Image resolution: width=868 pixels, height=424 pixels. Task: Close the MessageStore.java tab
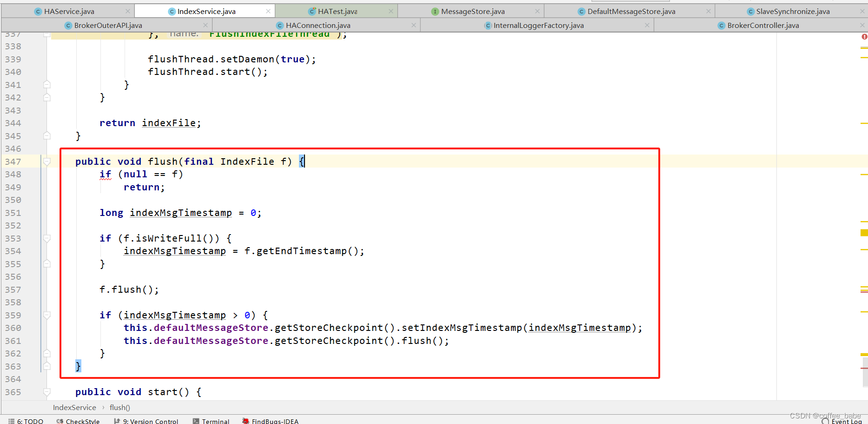pyautogui.click(x=537, y=11)
